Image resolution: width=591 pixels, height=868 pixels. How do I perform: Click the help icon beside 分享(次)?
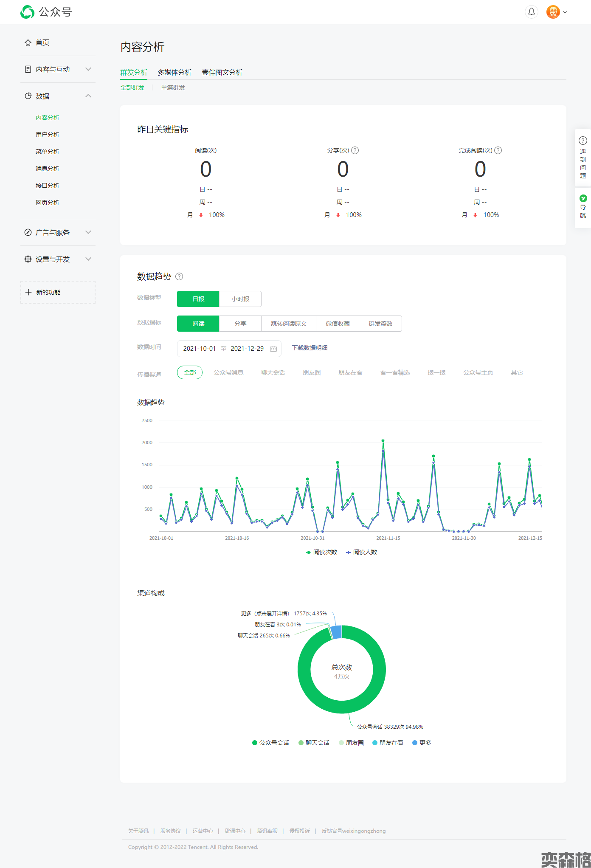(x=355, y=150)
